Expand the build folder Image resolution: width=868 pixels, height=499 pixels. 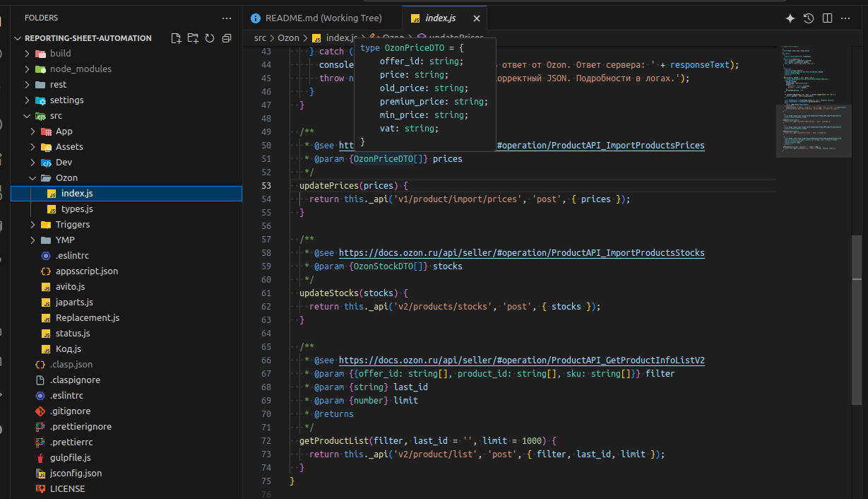pos(28,54)
